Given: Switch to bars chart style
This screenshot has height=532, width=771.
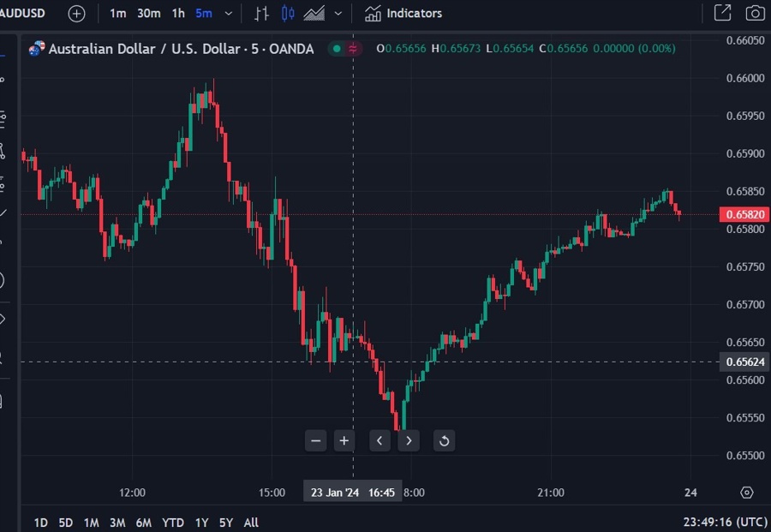Looking at the screenshot, I should (261, 13).
